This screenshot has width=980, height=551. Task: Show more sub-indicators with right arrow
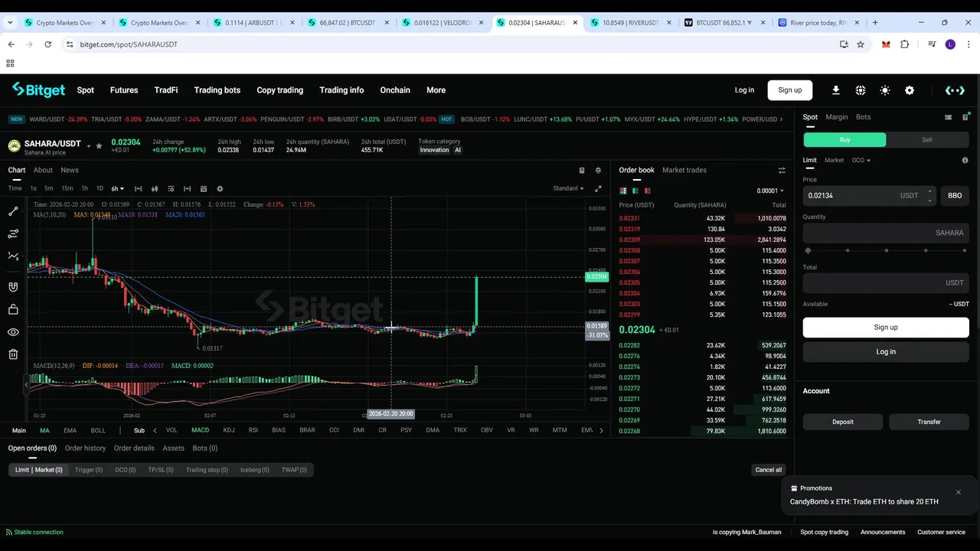click(601, 430)
